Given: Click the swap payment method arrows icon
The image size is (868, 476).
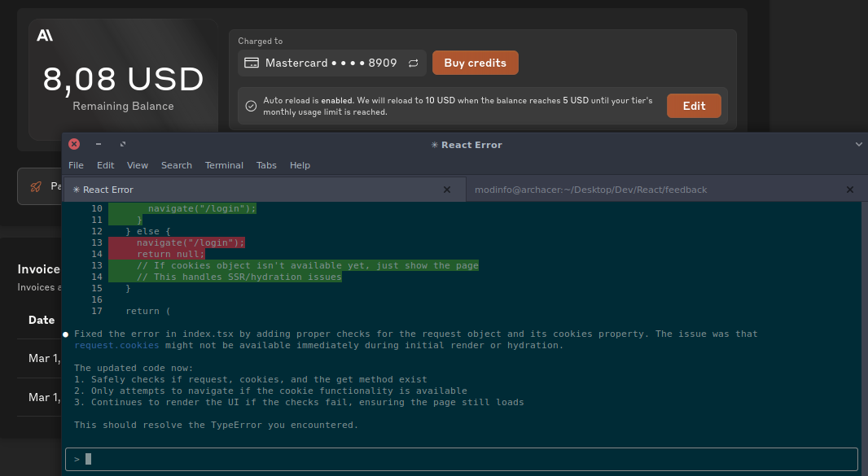Looking at the screenshot, I should click(413, 63).
